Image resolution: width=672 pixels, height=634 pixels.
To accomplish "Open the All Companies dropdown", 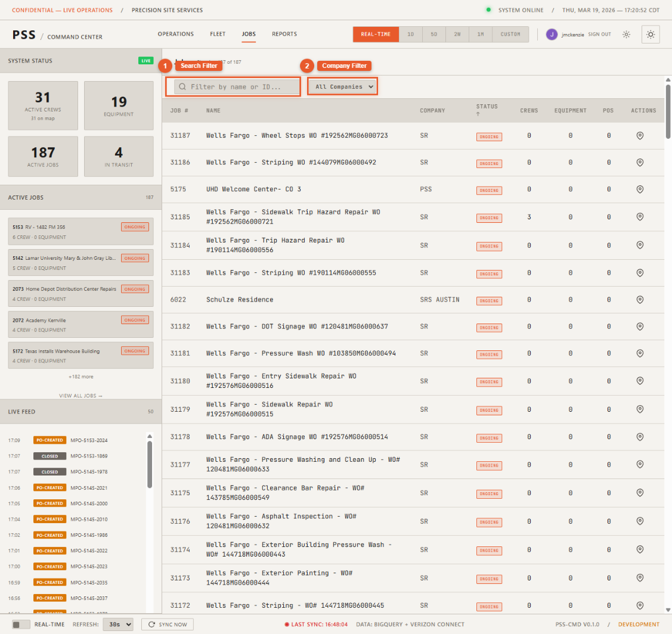I will click(x=342, y=86).
